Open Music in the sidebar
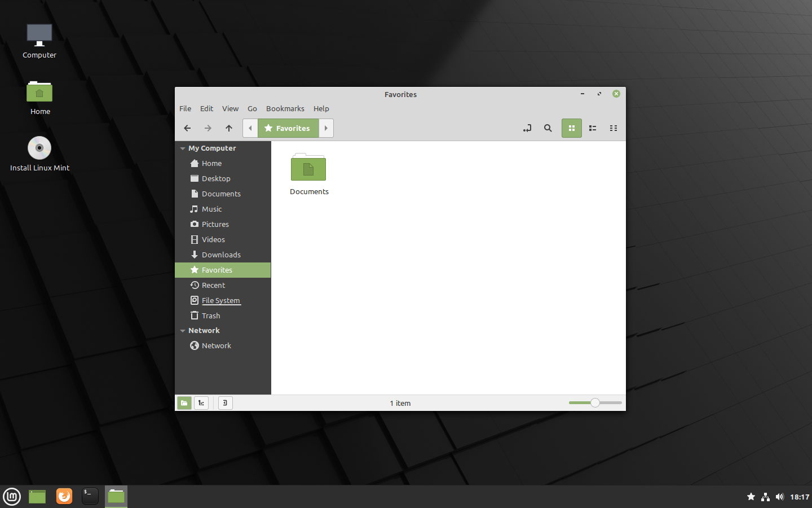Screen dimensions: 812x508 [x=223, y=209]
